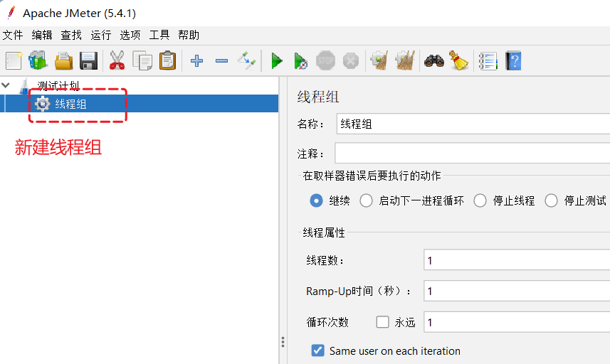Click the Copy icon
Screen dimensions: 610x364
click(x=142, y=61)
